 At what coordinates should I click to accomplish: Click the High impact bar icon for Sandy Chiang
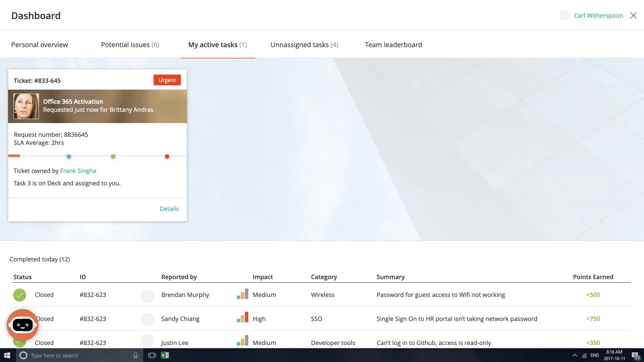tap(243, 317)
